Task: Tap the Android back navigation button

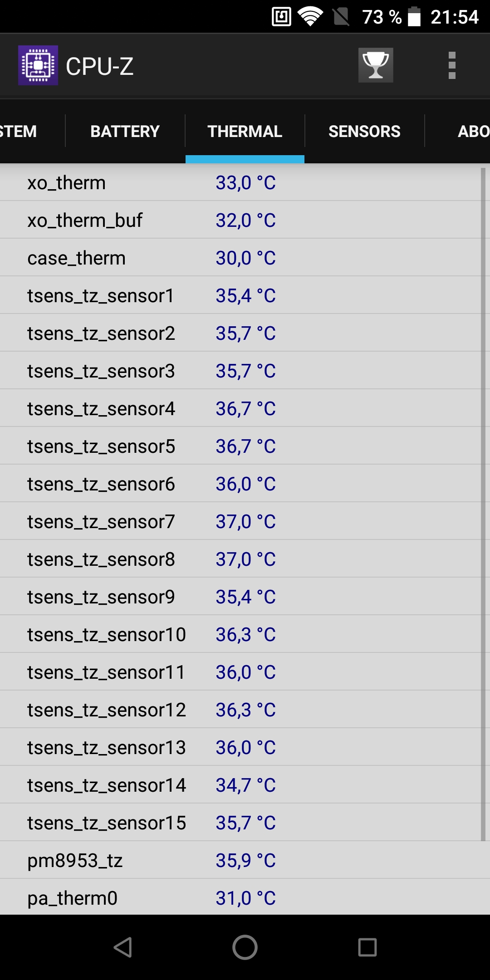Action: click(122, 947)
